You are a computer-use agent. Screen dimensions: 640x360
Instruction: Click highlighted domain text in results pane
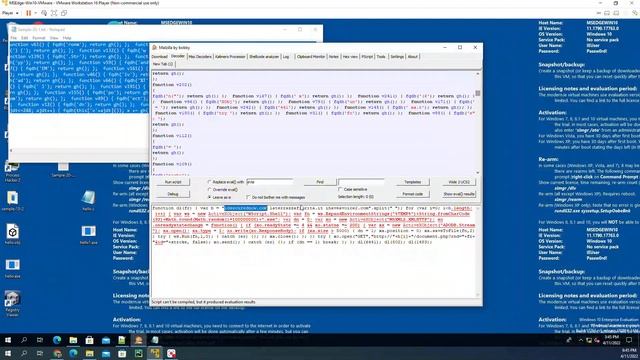coord(245,208)
